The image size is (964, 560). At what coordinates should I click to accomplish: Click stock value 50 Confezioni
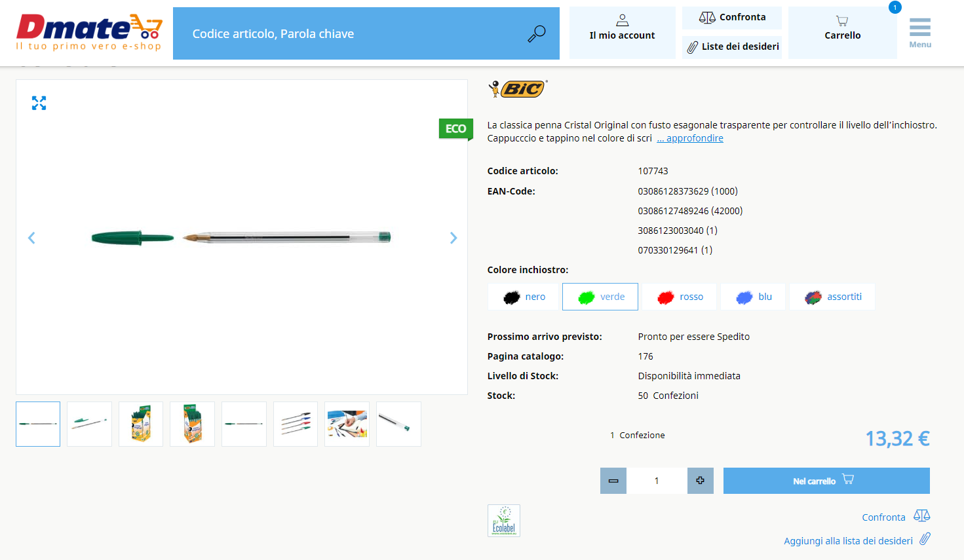coord(668,396)
